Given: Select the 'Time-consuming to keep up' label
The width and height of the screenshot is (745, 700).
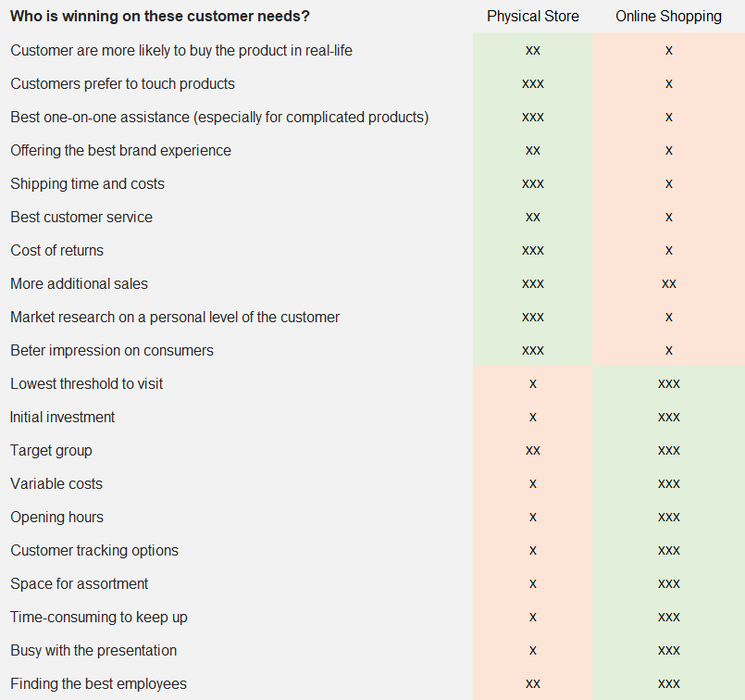Looking at the screenshot, I should 99,618.
